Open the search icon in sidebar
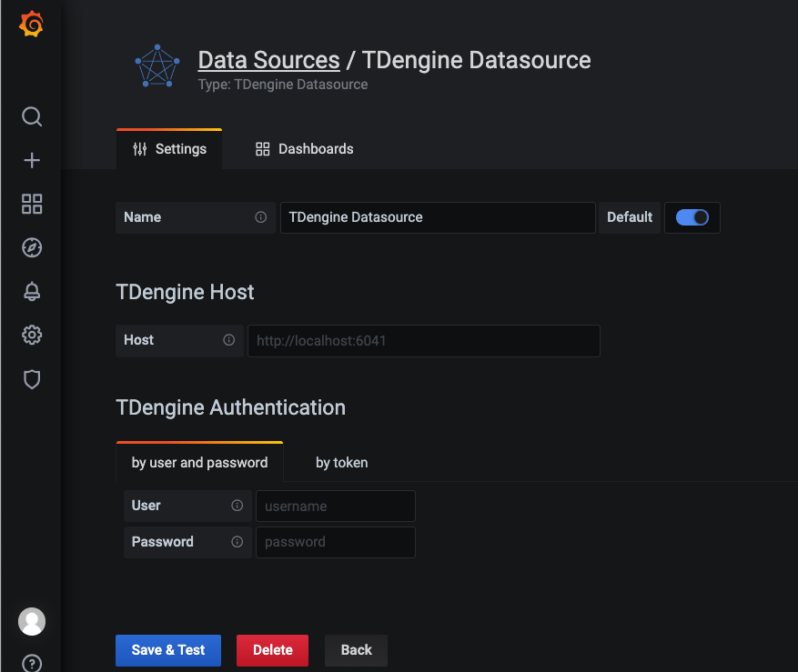The image size is (798, 672). 32,116
